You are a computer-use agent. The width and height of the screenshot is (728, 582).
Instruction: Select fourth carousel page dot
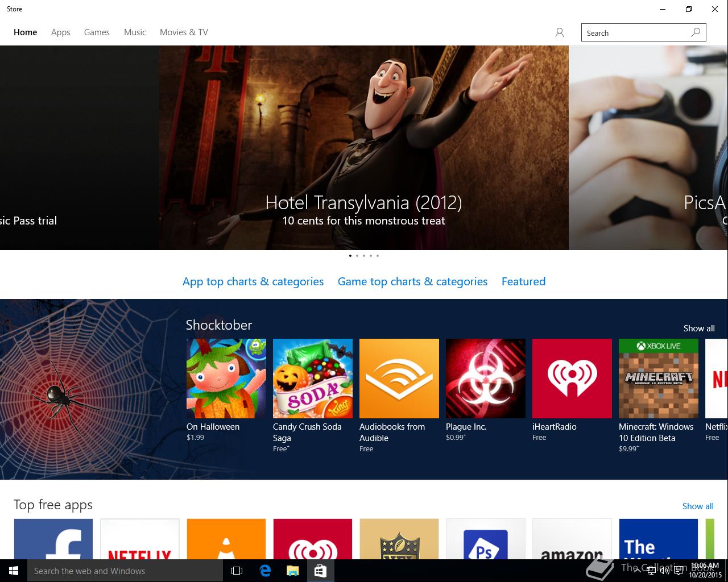tap(371, 256)
